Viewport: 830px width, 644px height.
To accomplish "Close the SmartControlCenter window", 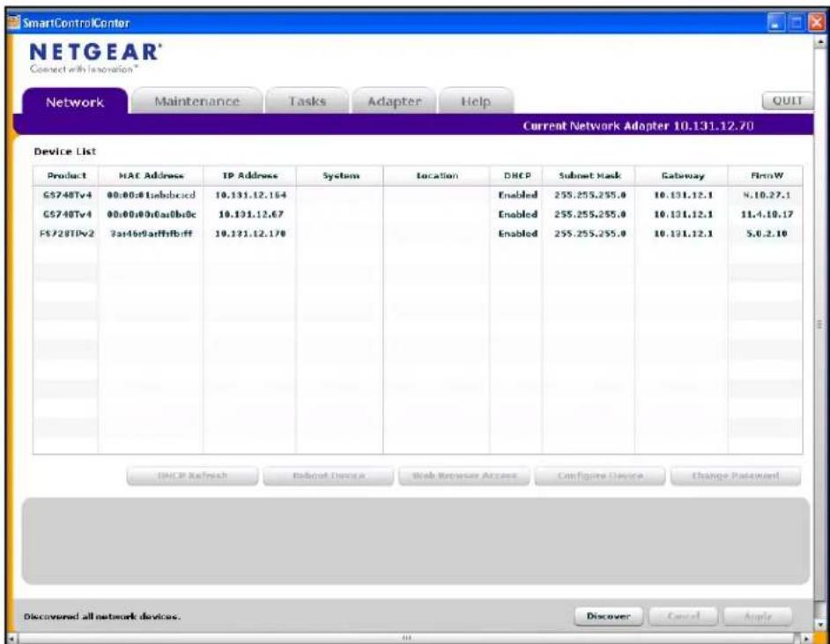I will pos(818,23).
